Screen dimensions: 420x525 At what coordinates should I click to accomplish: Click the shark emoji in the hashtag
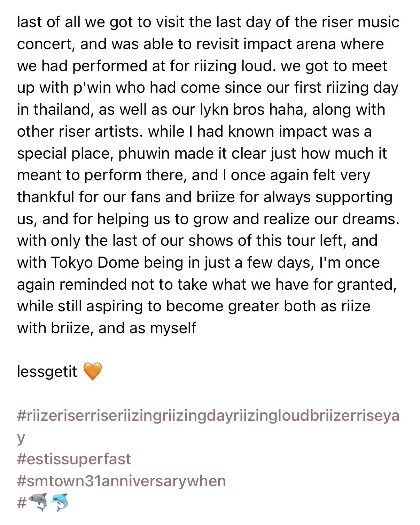38,503
